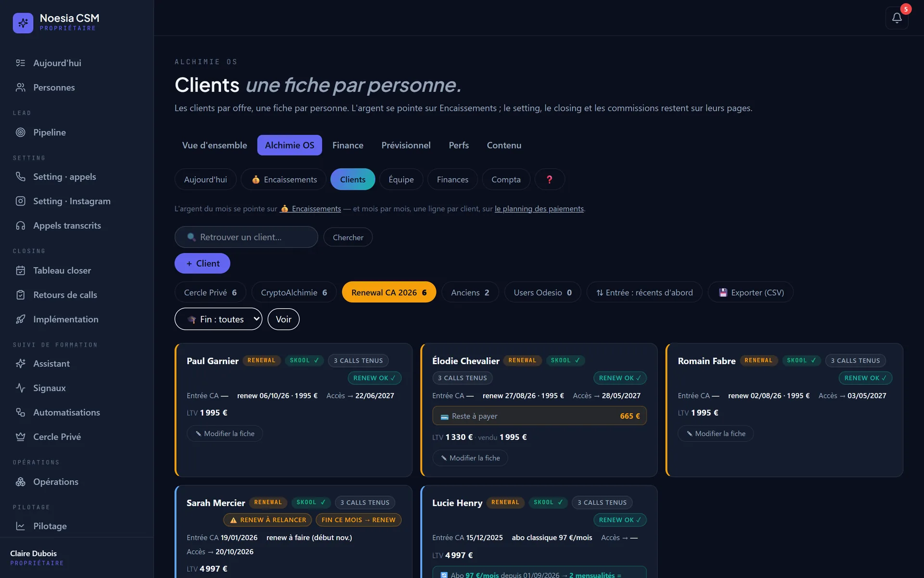Open the Fin : toutes dropdown

click(218, 319)
